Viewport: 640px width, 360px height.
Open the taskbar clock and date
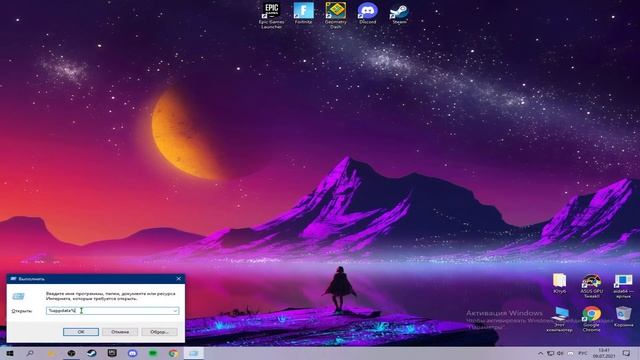[604, 353]
